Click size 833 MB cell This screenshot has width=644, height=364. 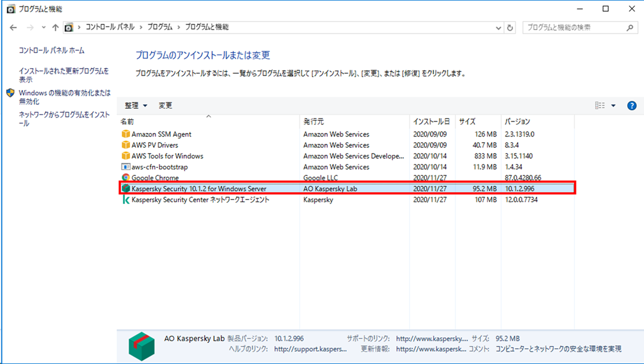(485, 156)
